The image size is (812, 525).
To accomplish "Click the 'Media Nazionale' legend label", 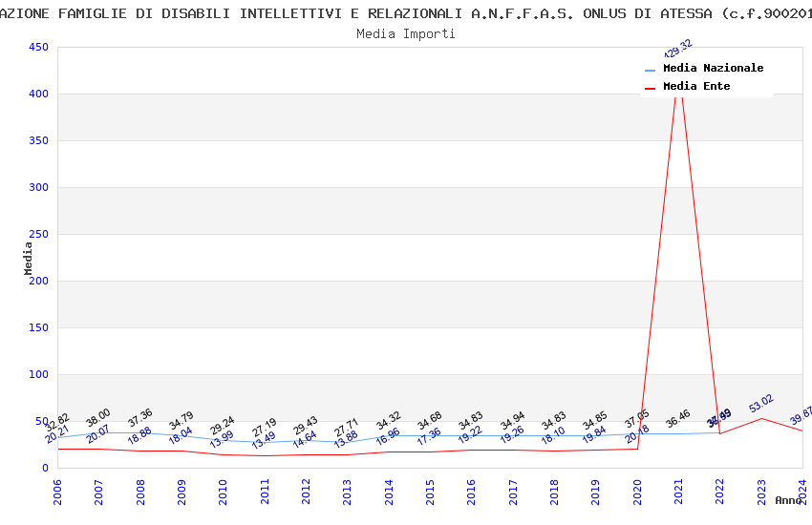I will (x=713, y=68).
